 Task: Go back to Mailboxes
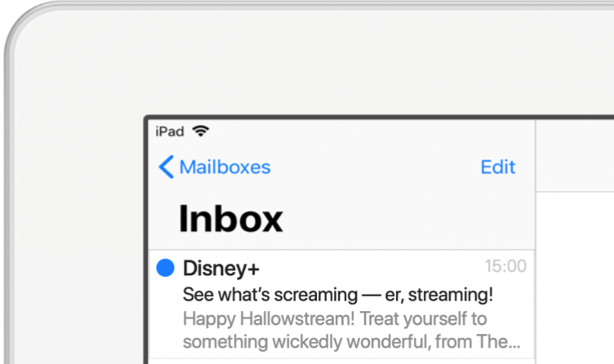(x=215, y=167)
